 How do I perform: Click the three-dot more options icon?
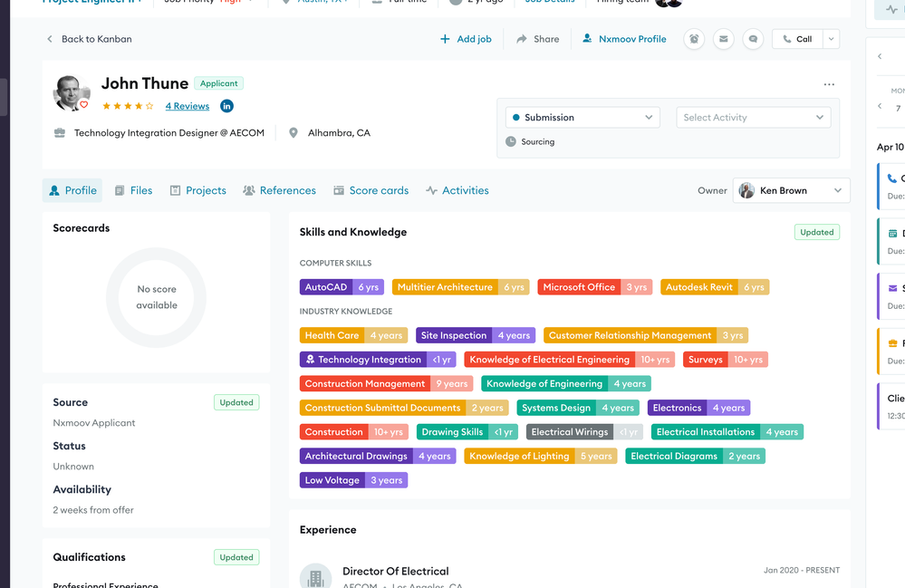829,84
